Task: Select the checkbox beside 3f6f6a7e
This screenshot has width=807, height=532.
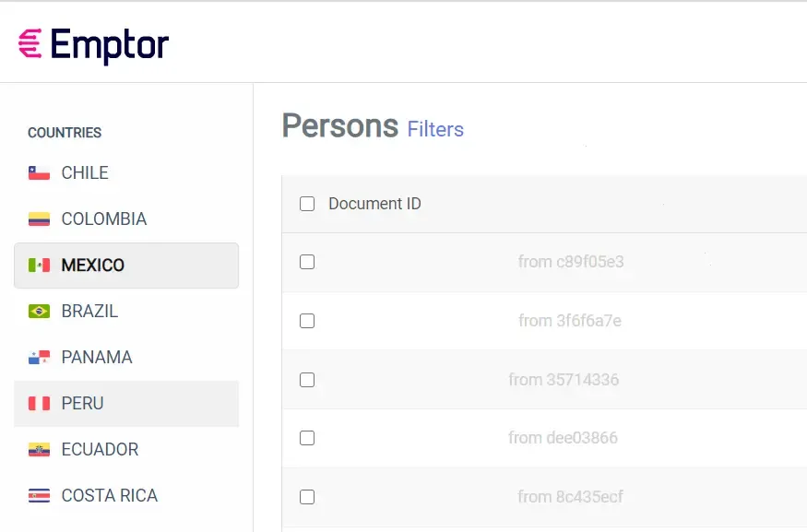Action: click(x=307, y=321)
